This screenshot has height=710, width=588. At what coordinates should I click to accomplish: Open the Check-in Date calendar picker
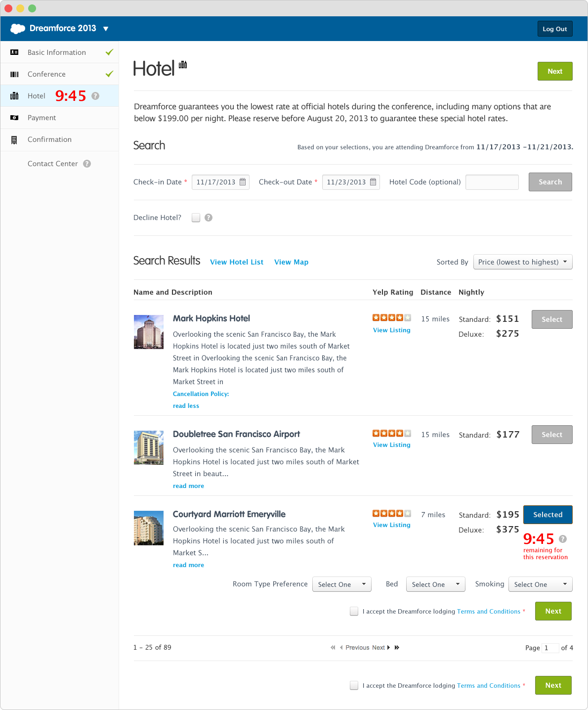click(243, 182)
